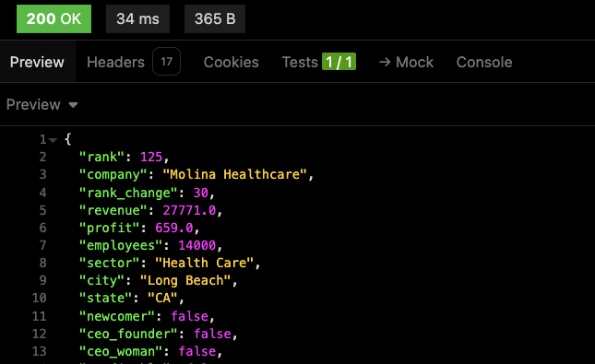Click line number 2 in gutter
The width and height of the screenshot is (595, 364).
(42, 157)
